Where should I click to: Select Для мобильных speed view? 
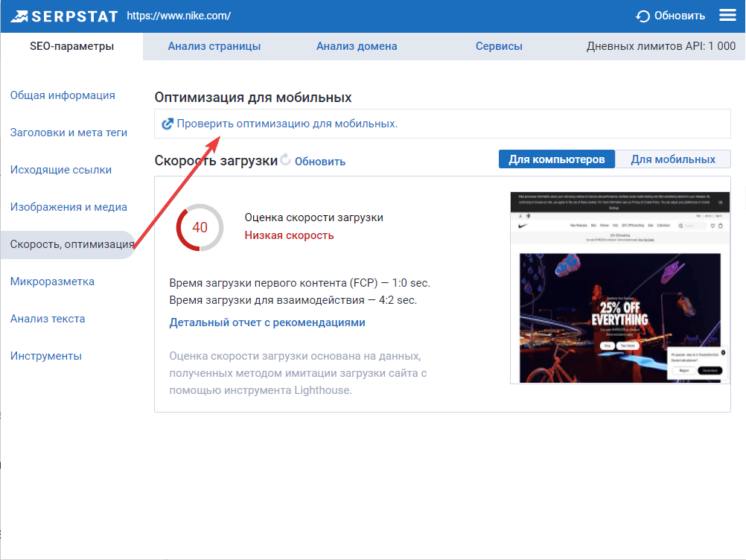(x=673, y=159)
